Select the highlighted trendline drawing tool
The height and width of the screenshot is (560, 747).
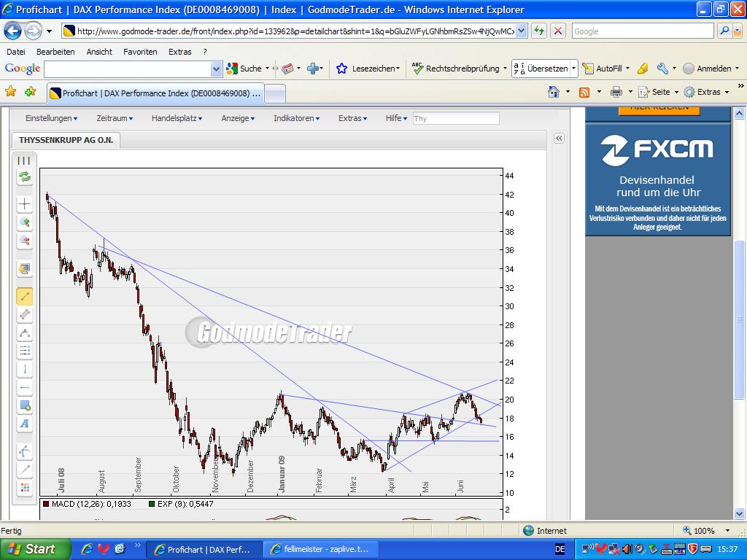(25, 296)
